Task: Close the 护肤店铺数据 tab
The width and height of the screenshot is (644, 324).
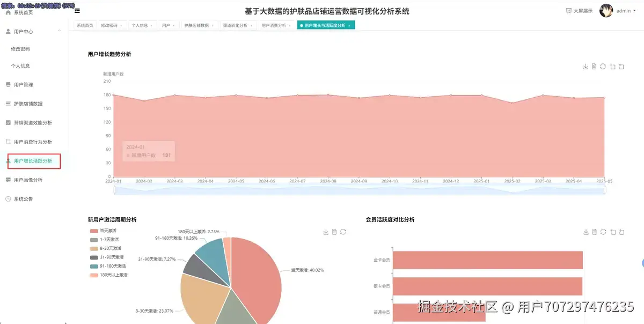Action: coord(213,25)
